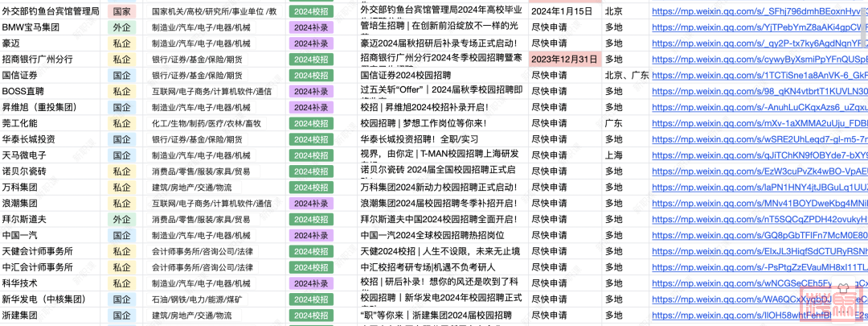Select the location cell 上海

pos(627,155)
